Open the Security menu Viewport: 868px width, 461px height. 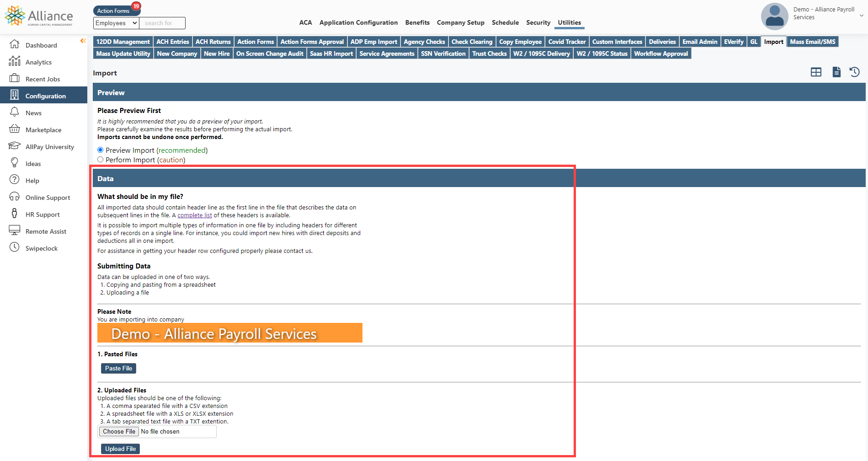(538, 22)
